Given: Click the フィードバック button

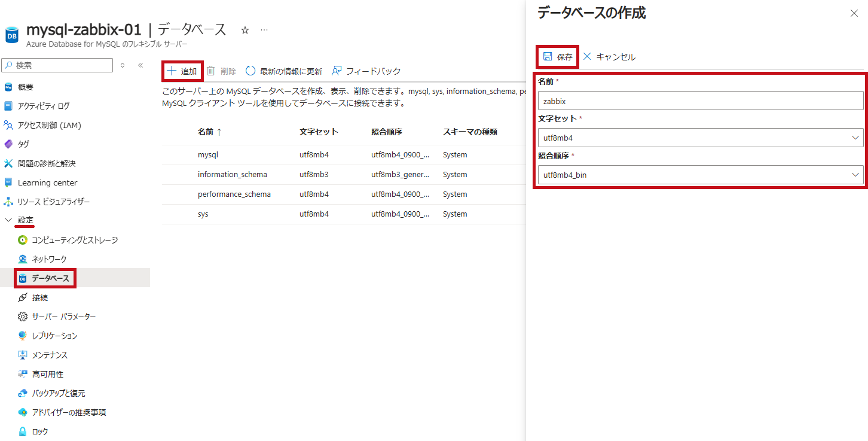Looking at the screenshot, I should [366, 71].
